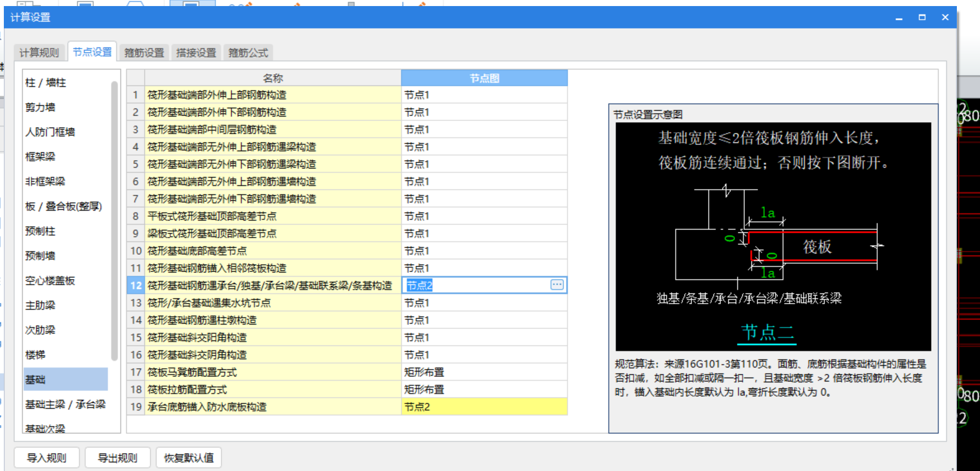
Task: Maximize the 计算设置 dialog
Action: point(922,17)
